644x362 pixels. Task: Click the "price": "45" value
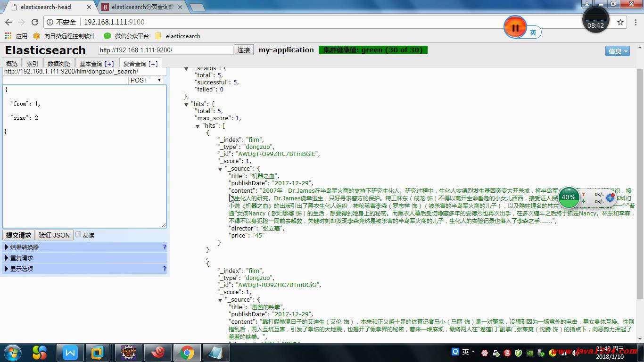pyautogui.click(x=258, y=236)
